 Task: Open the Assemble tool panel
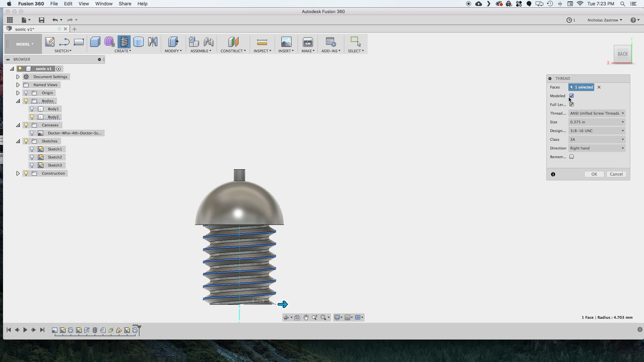coord(201,51)
